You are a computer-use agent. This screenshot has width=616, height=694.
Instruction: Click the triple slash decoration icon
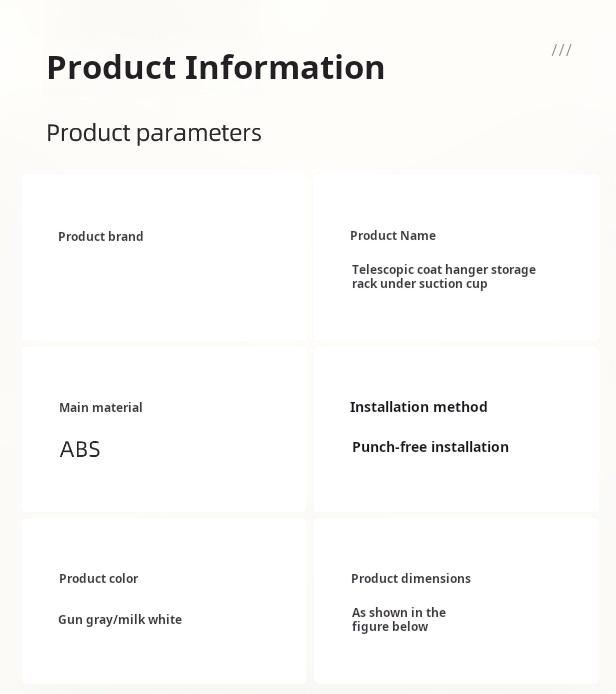click(x=562, y=50)
